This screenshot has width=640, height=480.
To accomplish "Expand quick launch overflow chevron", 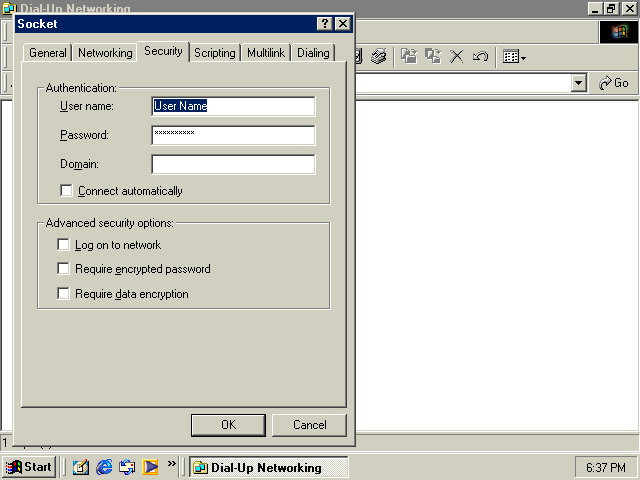I will click(x=171, y=464).
